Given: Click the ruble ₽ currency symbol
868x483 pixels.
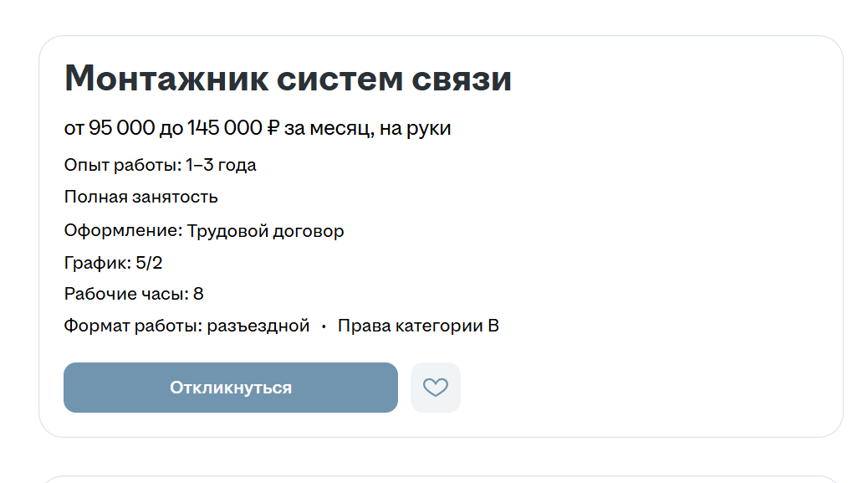Looking at the screenshot, I should pyautogui.click(x=273, y=128).
